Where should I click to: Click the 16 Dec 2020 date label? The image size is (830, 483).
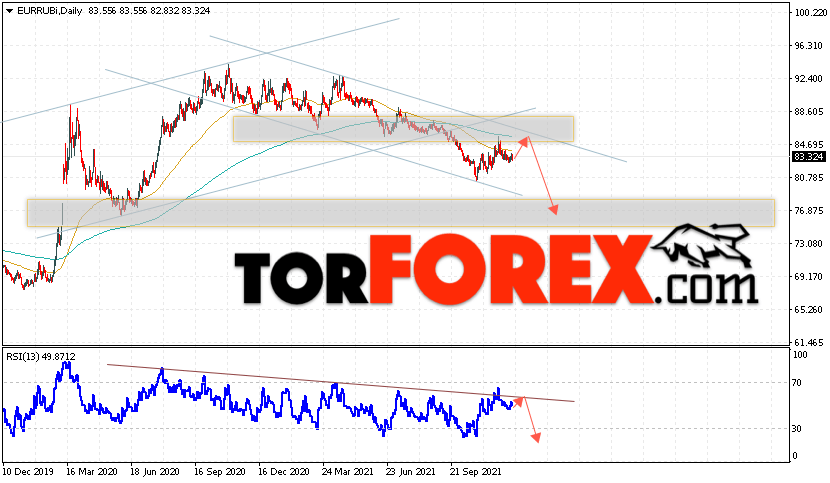[283, 471]
